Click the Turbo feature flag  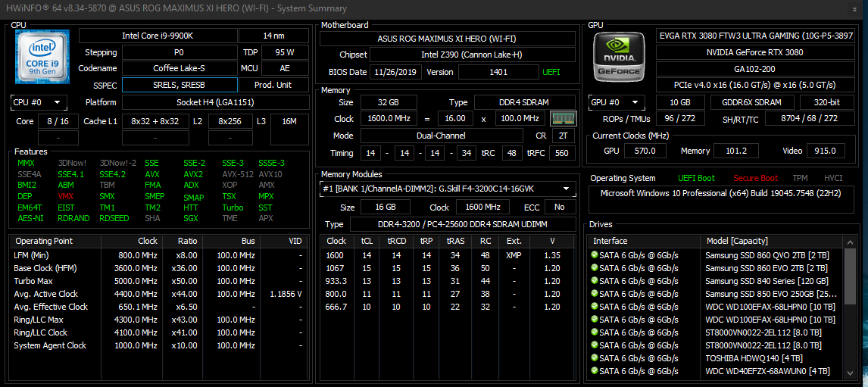point(233,207)
